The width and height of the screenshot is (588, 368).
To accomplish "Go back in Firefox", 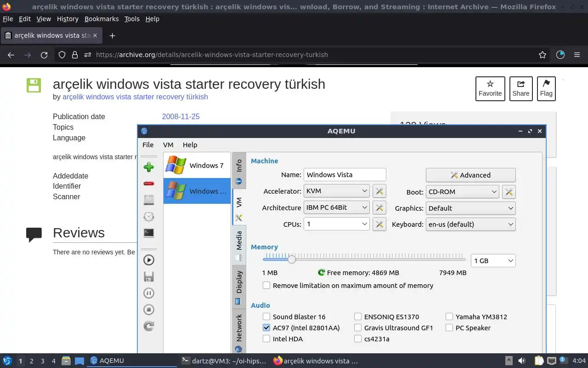I will [11, 55].
